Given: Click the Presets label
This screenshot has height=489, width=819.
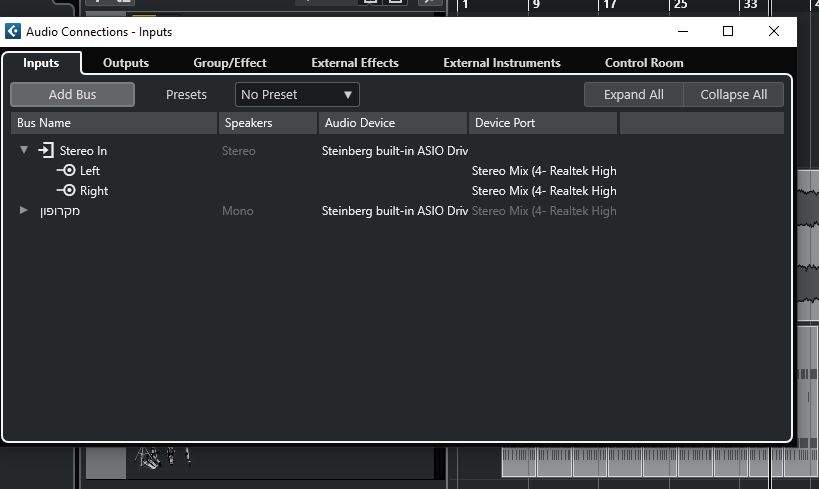Looking at the screenshot, I should [x=186, y=95].
